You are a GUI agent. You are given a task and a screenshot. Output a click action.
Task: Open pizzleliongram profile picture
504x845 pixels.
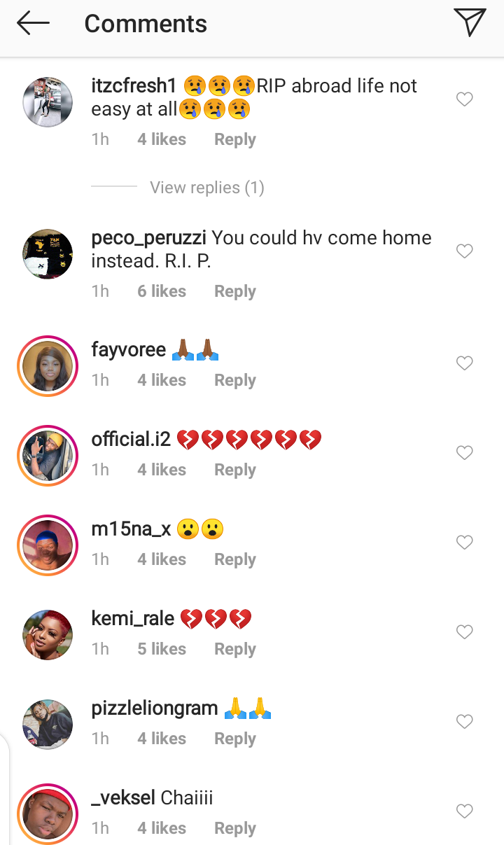(x=48, y=725)
